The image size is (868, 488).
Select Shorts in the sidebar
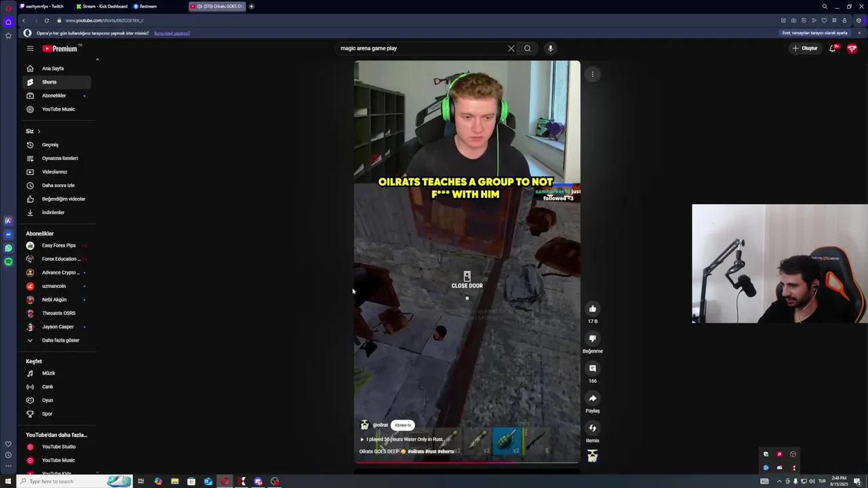coord(57,82)
